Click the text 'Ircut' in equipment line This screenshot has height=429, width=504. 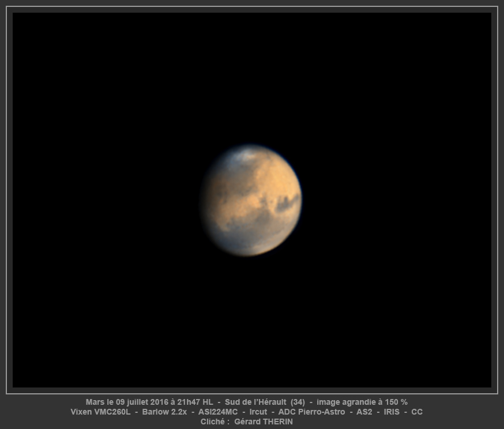coord(258,412)
